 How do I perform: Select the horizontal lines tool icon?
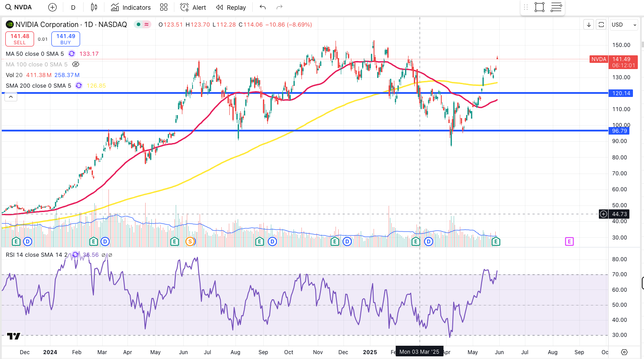(556, 7)
